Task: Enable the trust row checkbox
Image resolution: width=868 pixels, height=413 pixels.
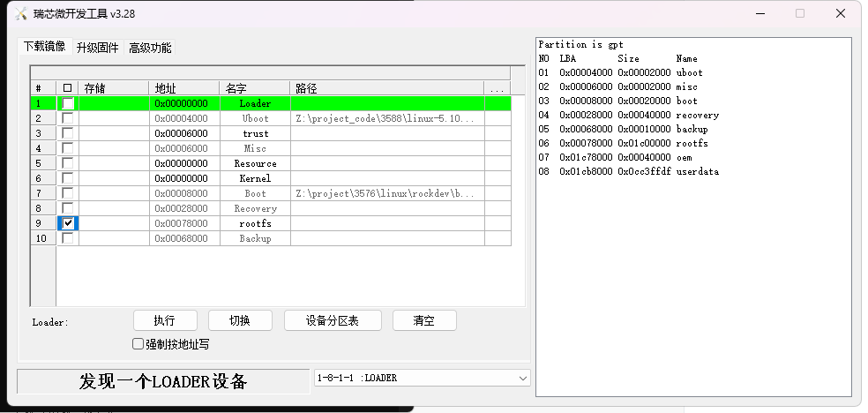Action: click(x=68, y=133)
